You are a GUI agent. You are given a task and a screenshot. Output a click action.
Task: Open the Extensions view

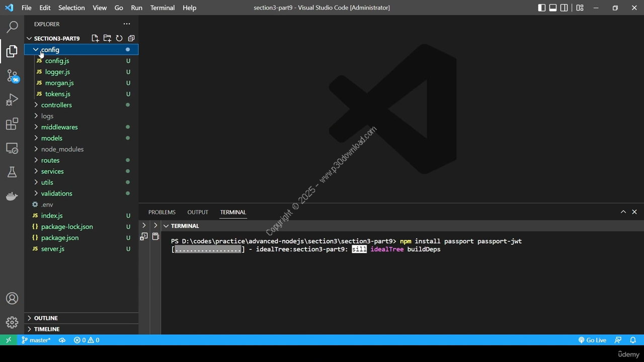(x=12, y=124)
